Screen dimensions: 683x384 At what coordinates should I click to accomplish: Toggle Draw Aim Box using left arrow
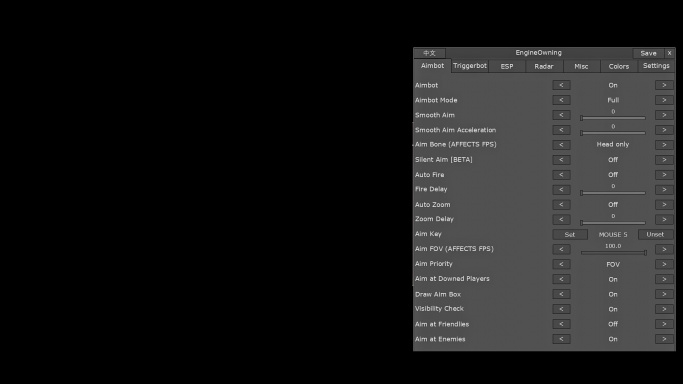pos(561,294)
